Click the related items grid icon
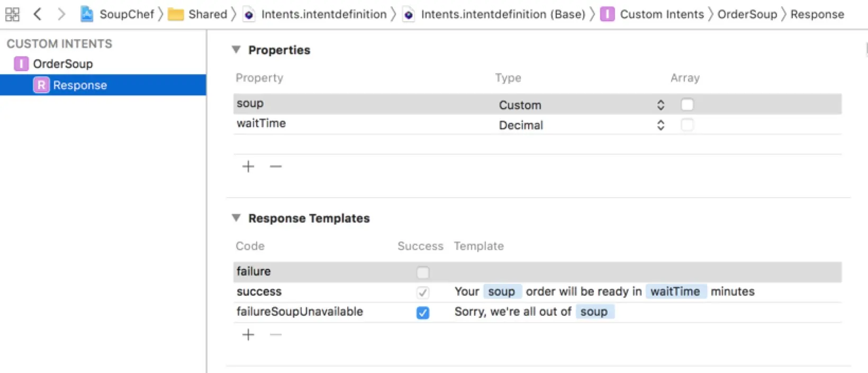Viewport: 868px width, 373px height. pyautogui.click(x=12, y=14)
